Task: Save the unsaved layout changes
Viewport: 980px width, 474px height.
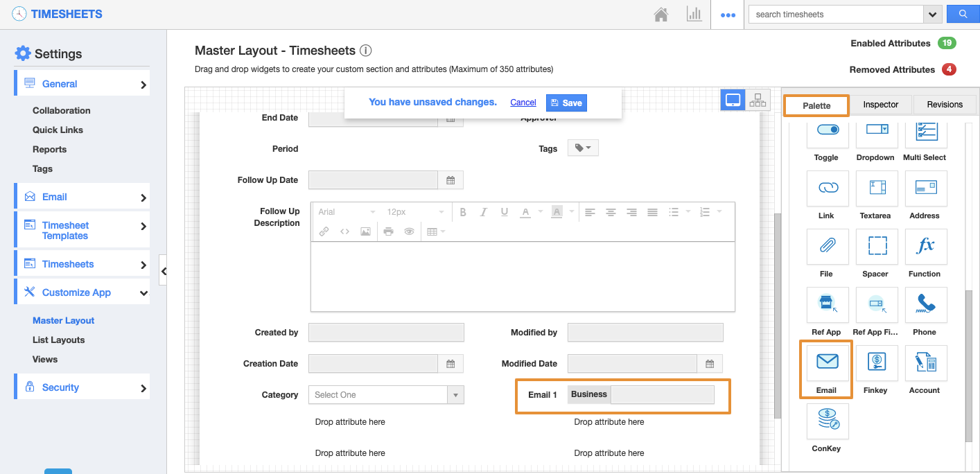Action: tap(566, 103)
